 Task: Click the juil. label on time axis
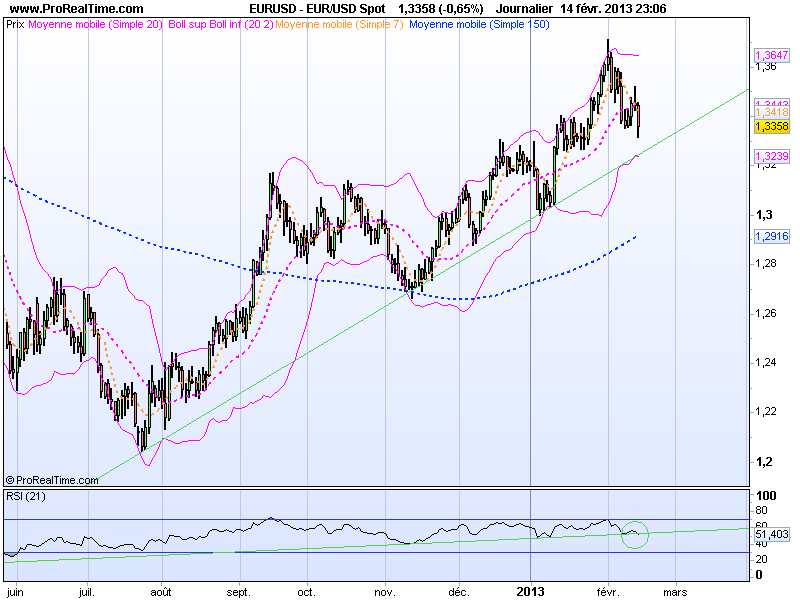point(87,592)
